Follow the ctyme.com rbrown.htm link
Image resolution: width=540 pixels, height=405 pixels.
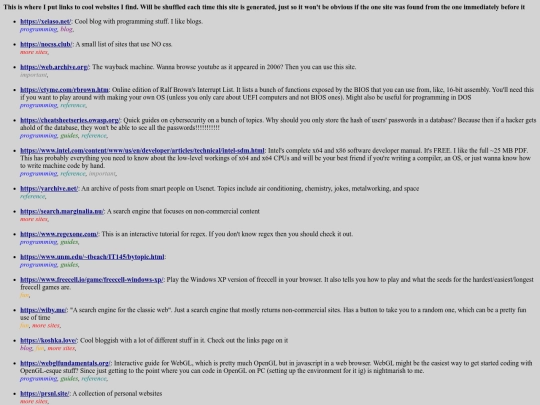click(64, 90)
